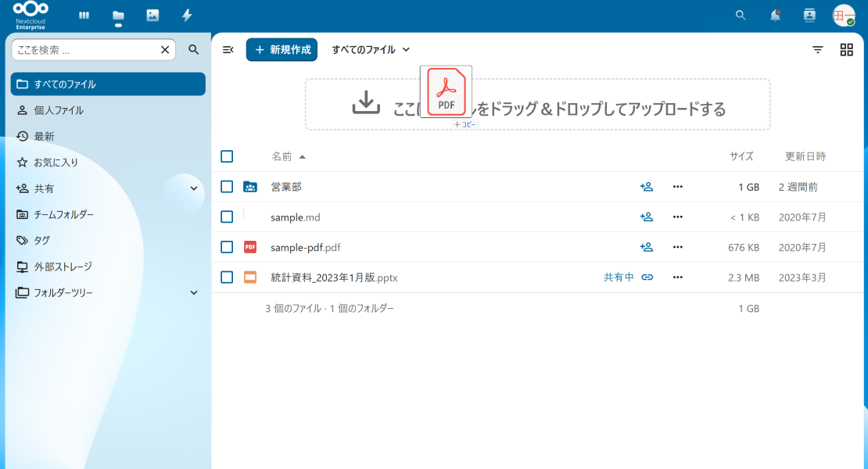This screenshot has width=868, height=469.
Task: Open the file list filter icon
Action: coord(818,50)
